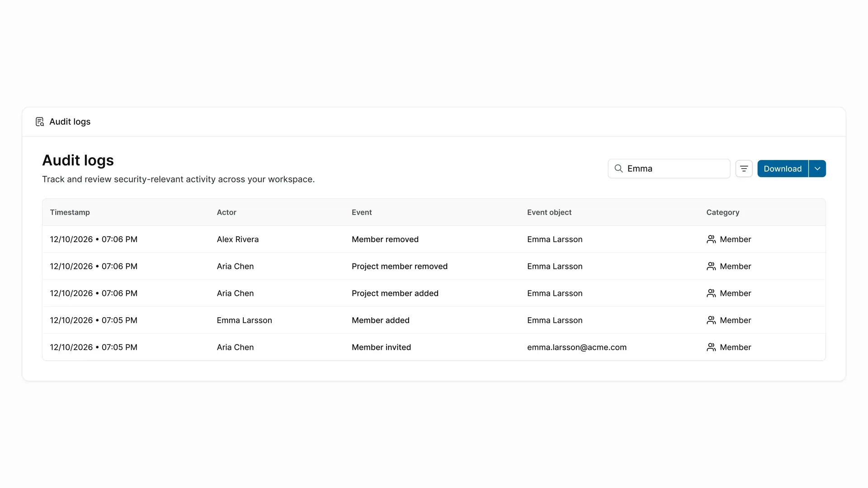The height and width of the screenshot is (488, 868).
Task: Click the large Audit logs page heading
Action: pos(78,161)
